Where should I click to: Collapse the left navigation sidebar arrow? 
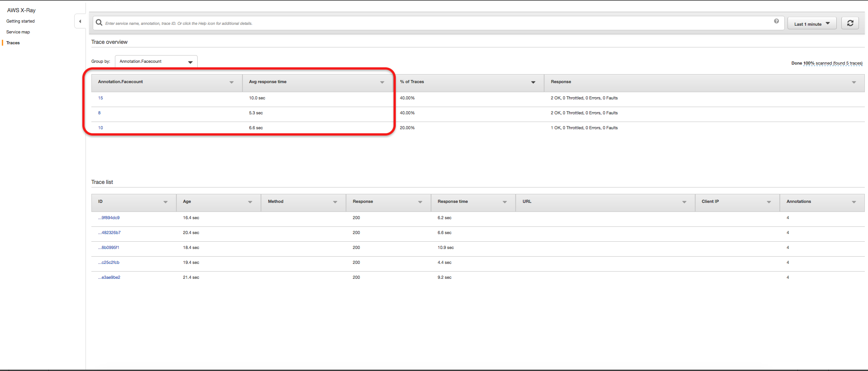(x=80, y=21)
